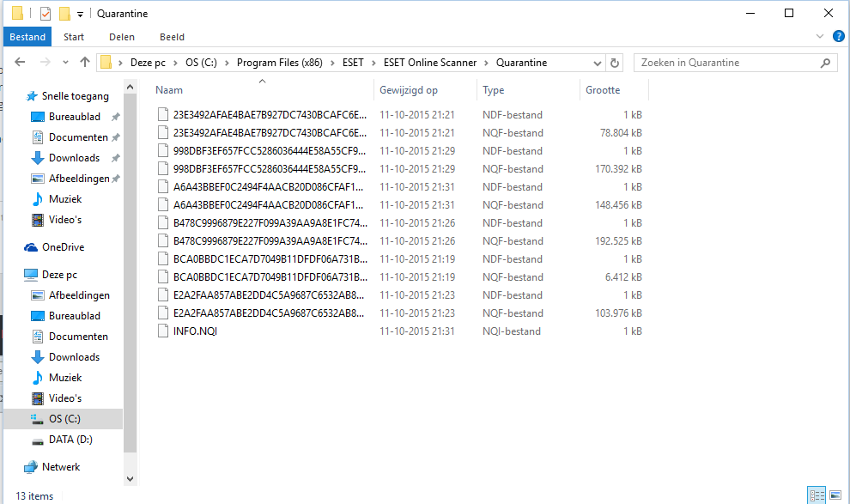
Task: Open pinned Bureaublad under Snelle toegang
Action: [x=74, y=117]
